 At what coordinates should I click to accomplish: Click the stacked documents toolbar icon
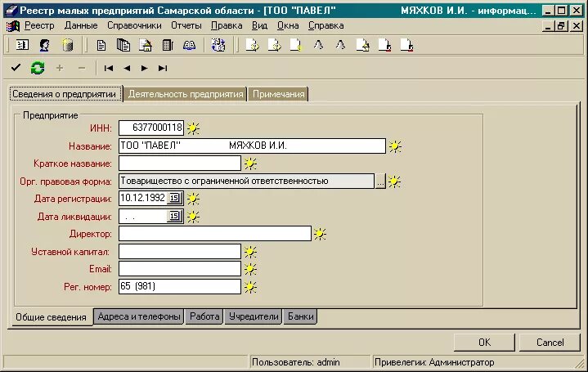[123, 45]
